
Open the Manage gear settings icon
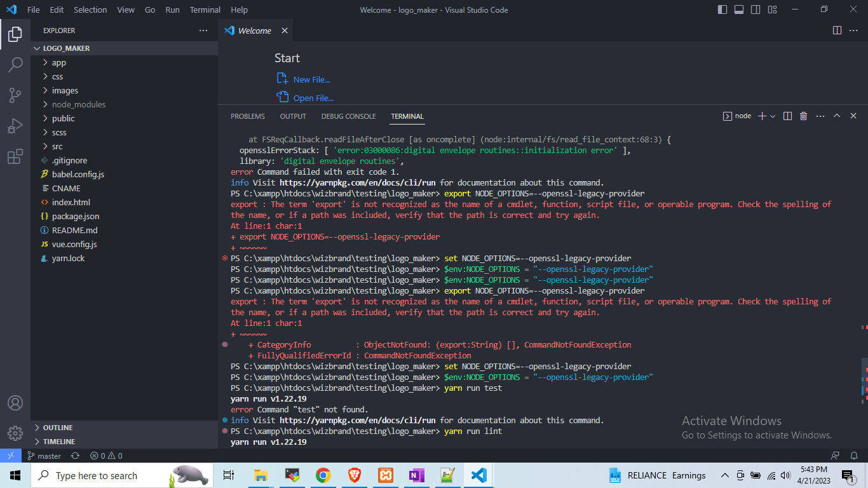[x=15, y=433]
